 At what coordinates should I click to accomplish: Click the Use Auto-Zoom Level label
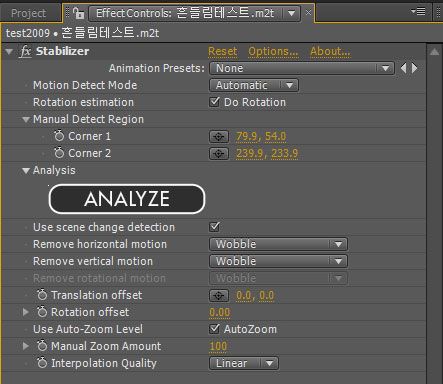(88, 329)
